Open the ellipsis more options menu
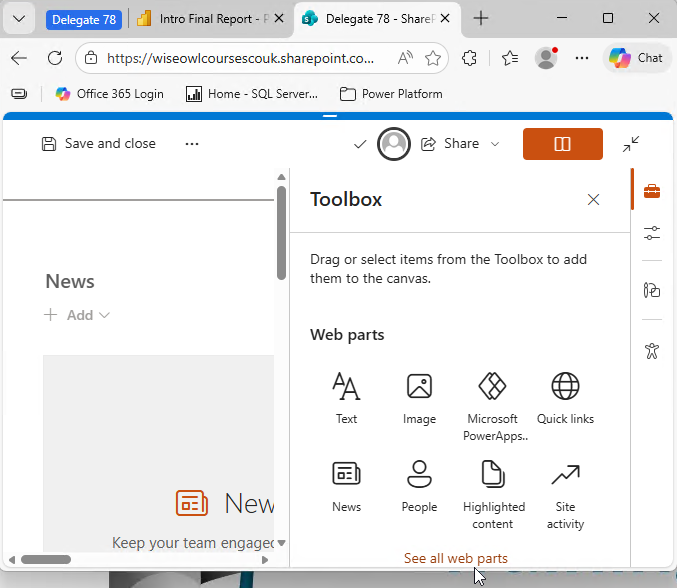The width and height of the screenshot is (677, 588). (x=192, y=144)
